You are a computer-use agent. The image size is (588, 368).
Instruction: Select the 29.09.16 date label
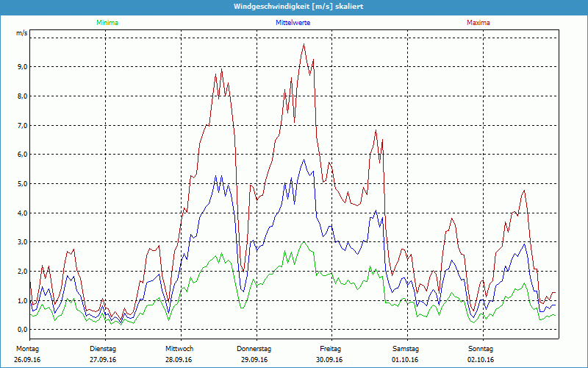tap(254, 360)
